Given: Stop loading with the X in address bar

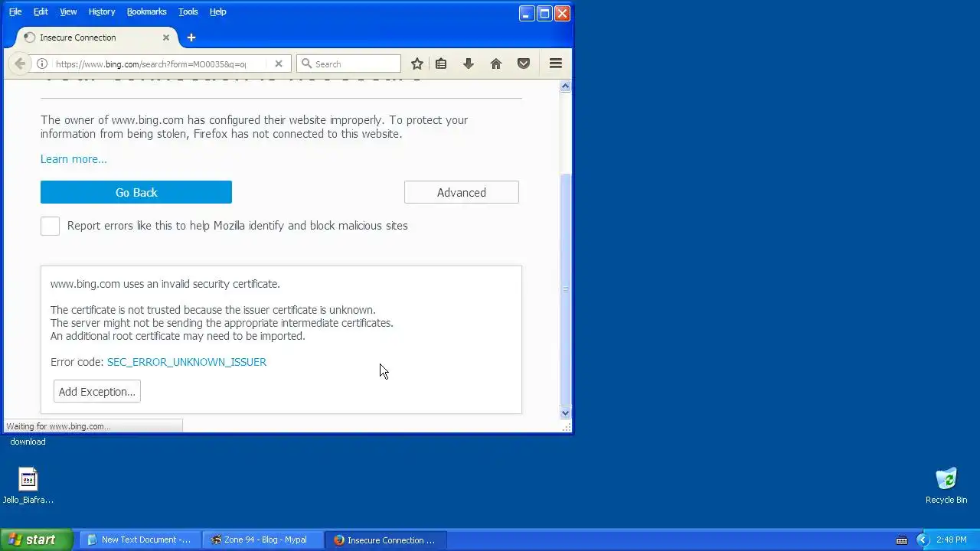Looking at the screenshot, I should point(279,64).
